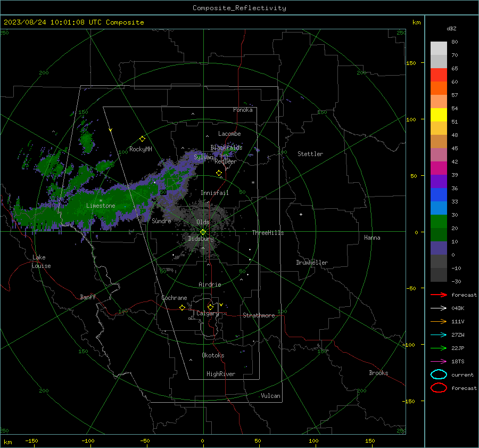Click the Banff town label
This screenshot has height=448, width=479.
click(x=88, y=297)
